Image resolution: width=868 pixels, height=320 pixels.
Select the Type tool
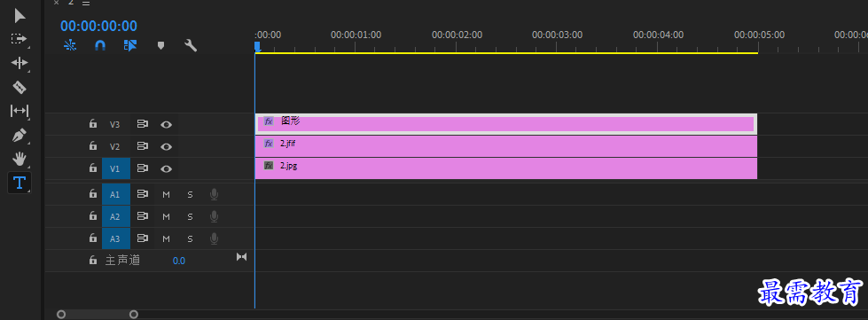(x=20, y=183)
